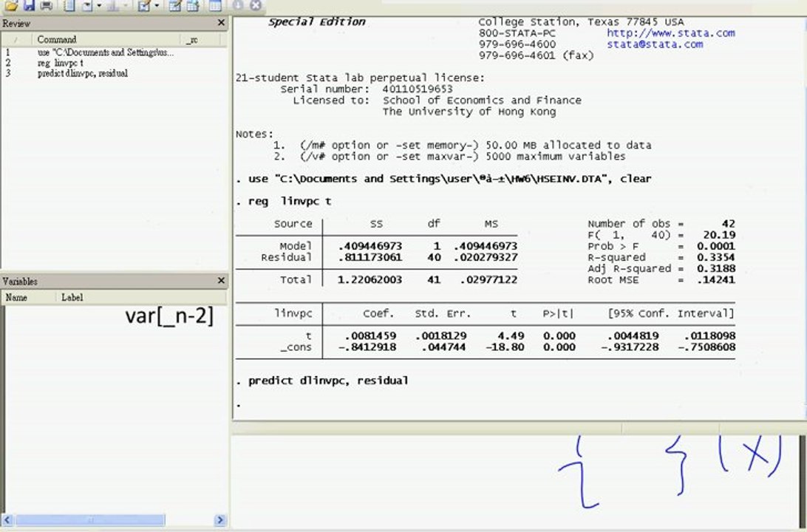This screenshot has width=807, height=532.
Task: Click the upper confidence bound .0118098
Action: (709, 336)
